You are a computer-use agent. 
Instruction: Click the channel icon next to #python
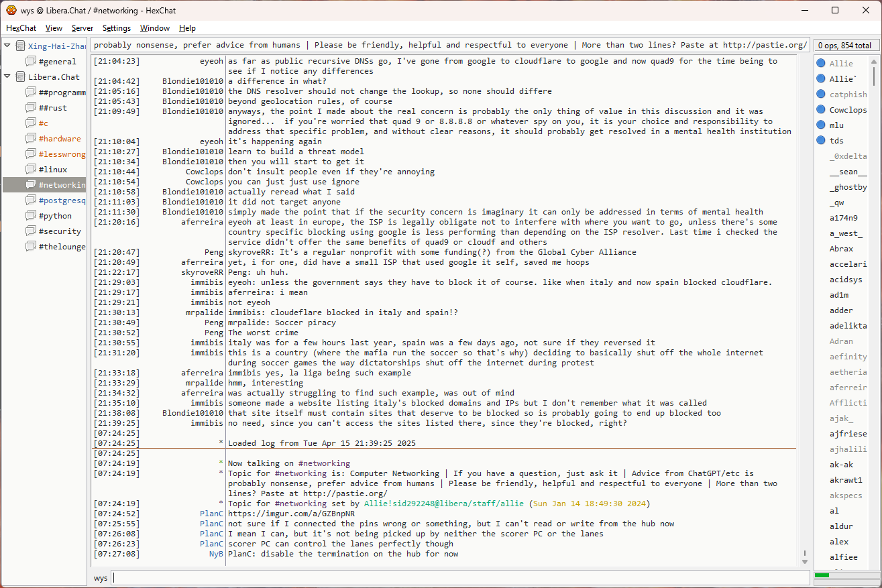[x=31, y=215]
